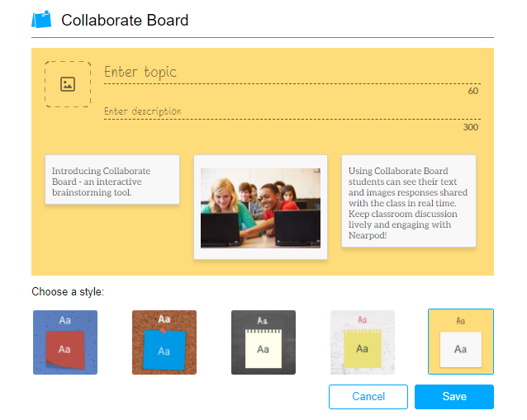Click the topic character counter showing 60

tap(472, 91)
